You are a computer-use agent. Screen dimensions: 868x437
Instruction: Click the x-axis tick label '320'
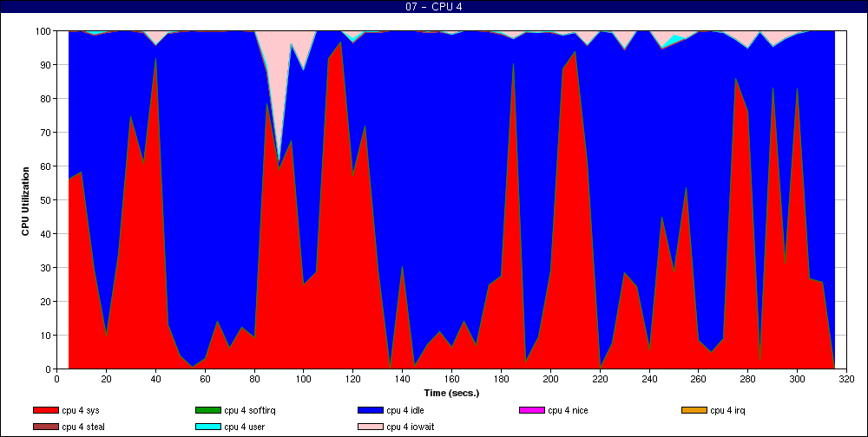pyautogui.click(x=846, y=379)
